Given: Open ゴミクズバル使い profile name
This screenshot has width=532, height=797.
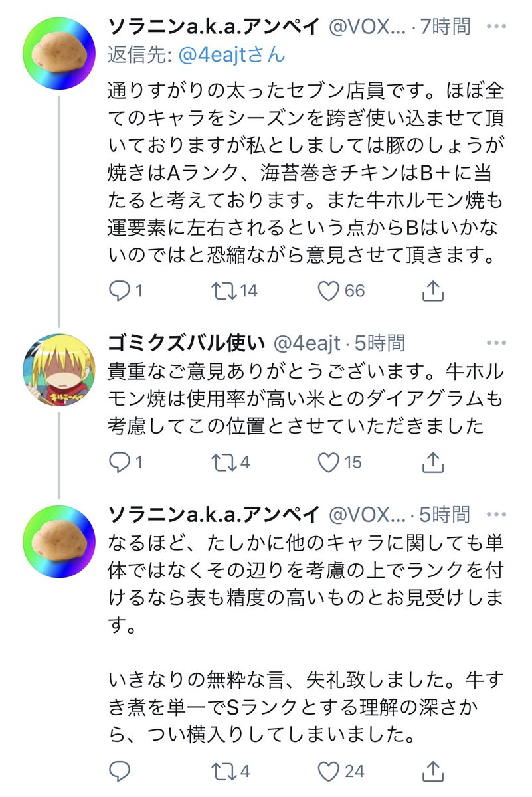Looking at the screenshot, I should coord(187,343).
